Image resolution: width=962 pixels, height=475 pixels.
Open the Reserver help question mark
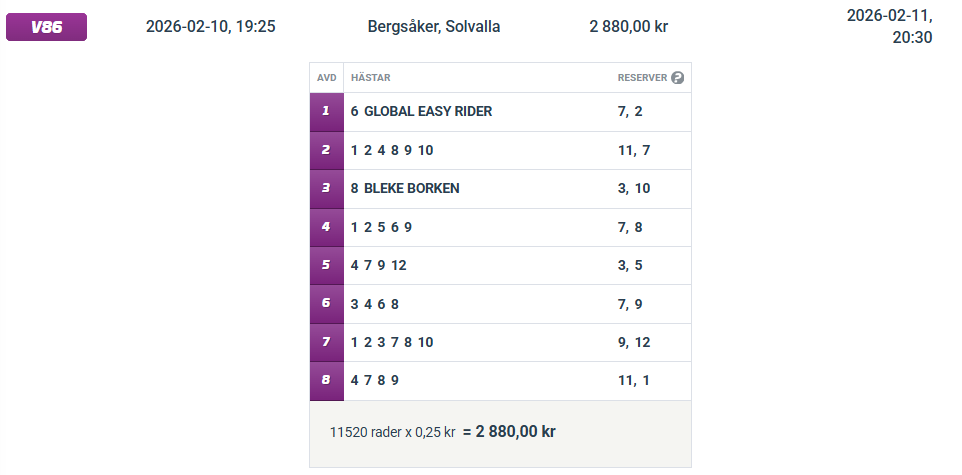[678, 78]
